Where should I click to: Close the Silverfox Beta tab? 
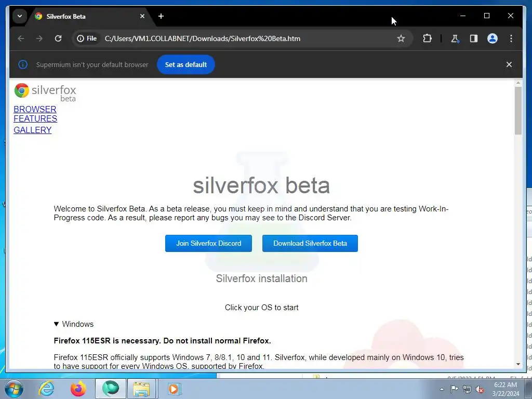pos(142,16)
